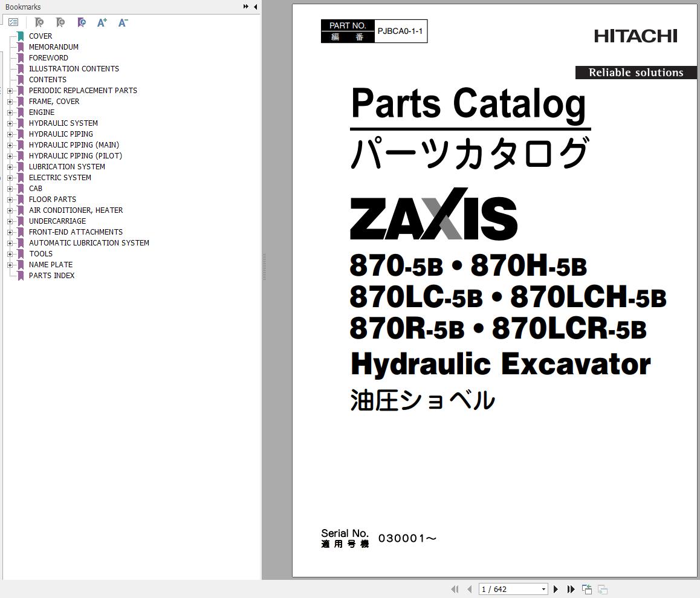The image size is (700, 598).
Task: Expand the HYDRAULIC PIPING bookmark
Action: pyautogui.click(x=10, y=134)
